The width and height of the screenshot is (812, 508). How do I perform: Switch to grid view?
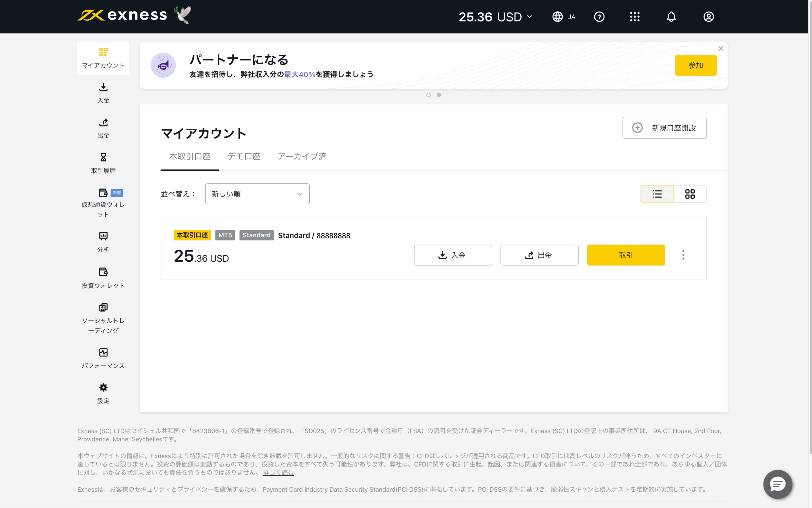click(690, 194)
